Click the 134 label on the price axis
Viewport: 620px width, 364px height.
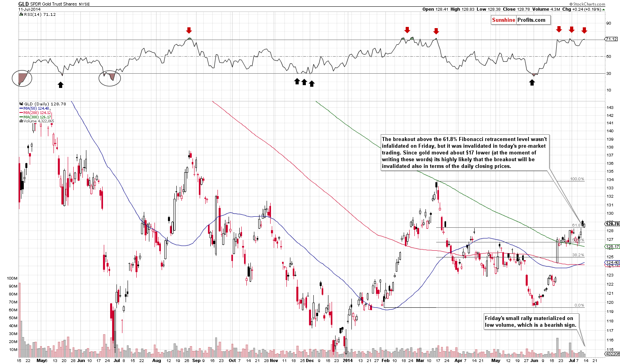pos(610,179)
